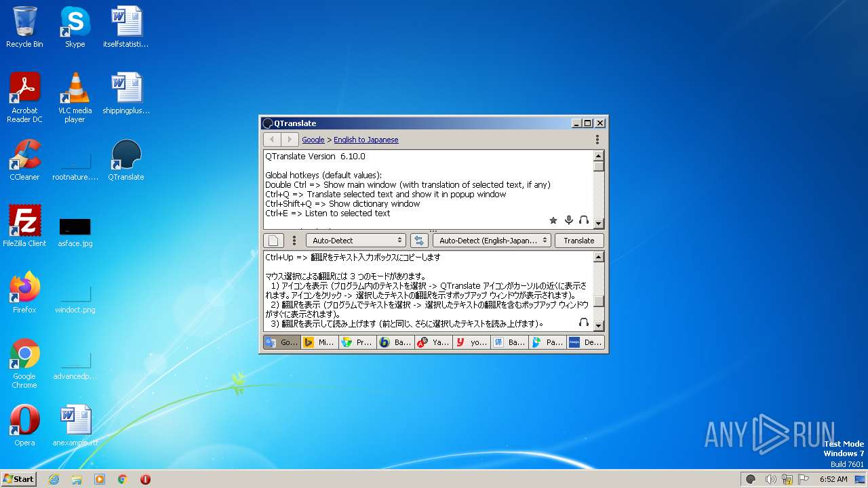Select the Yandex (Ya...) service tab

(x=433, y=342)
